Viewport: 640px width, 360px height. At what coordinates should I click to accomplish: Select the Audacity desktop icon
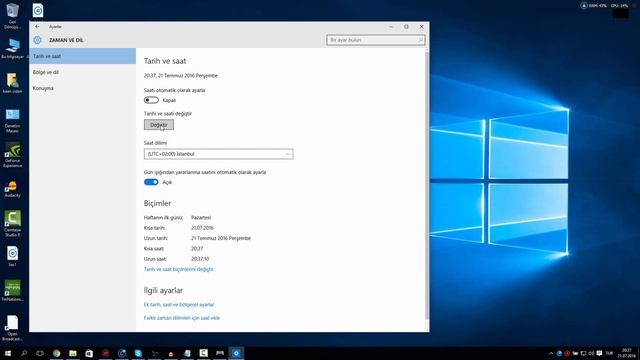click(x=12, y=189)
